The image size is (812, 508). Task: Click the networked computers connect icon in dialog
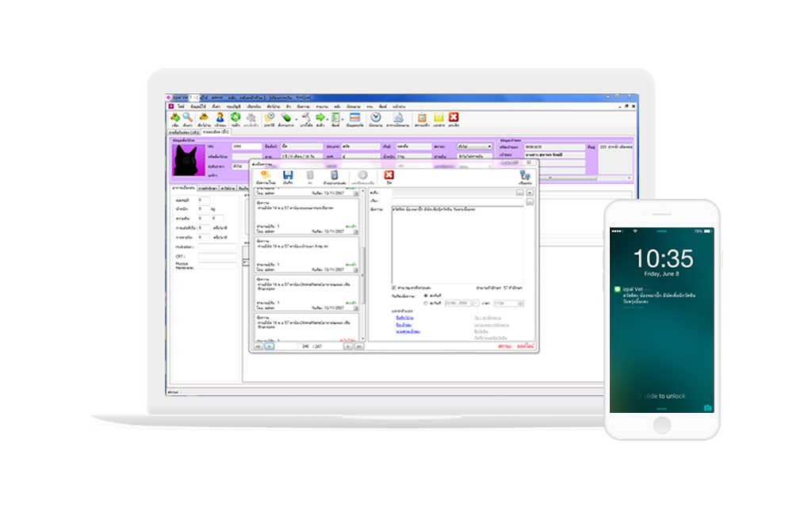(x=525, y=176)
